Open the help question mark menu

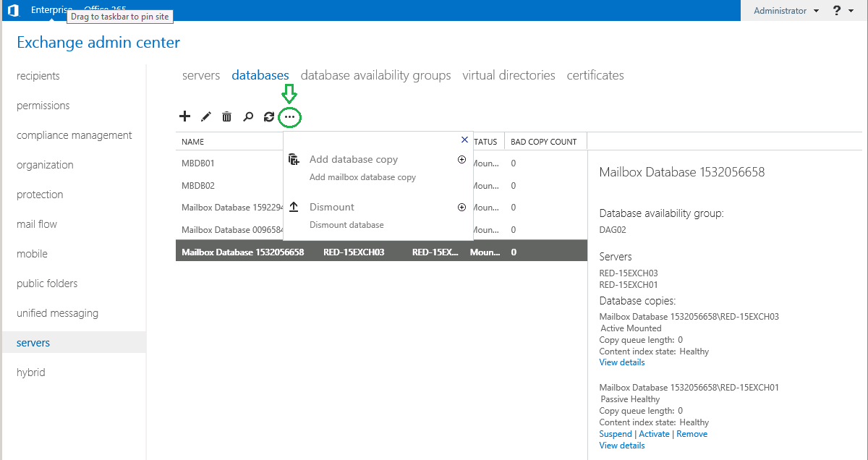point(838,10)
